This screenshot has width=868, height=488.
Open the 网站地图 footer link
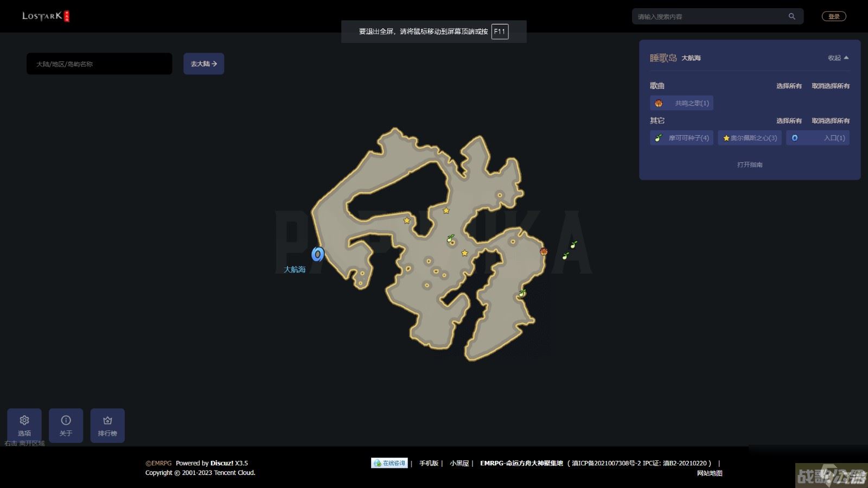coord(710,473)
